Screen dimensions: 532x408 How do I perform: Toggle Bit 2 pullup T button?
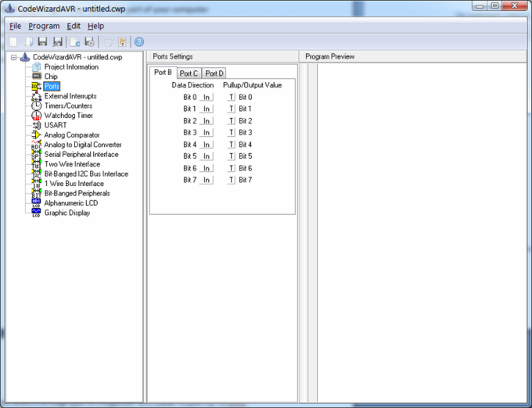[231, 121]
